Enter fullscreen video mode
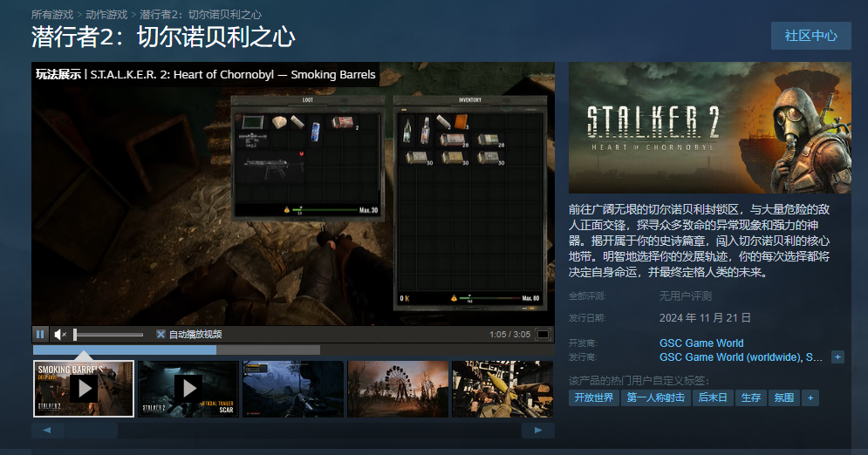Image resolution: width=868 pixels, height=455 pixels. pyautogui.click(x=543, y=334)
